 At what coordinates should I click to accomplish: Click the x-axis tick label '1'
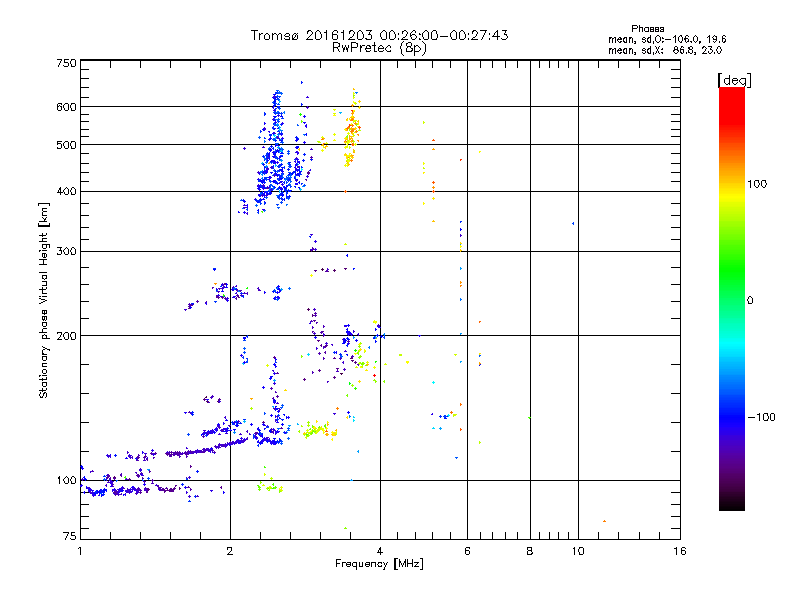[x=80, y=551]
